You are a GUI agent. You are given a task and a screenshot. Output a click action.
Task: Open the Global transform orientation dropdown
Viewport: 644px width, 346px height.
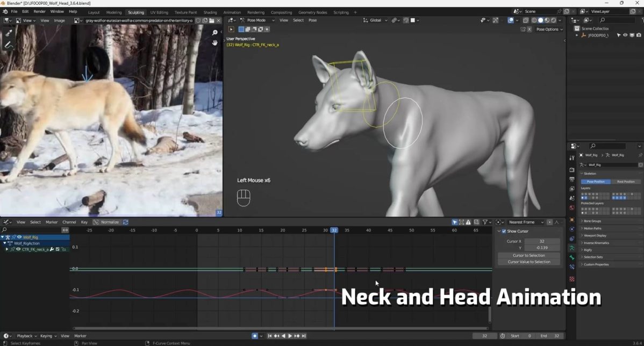point(376,20)
